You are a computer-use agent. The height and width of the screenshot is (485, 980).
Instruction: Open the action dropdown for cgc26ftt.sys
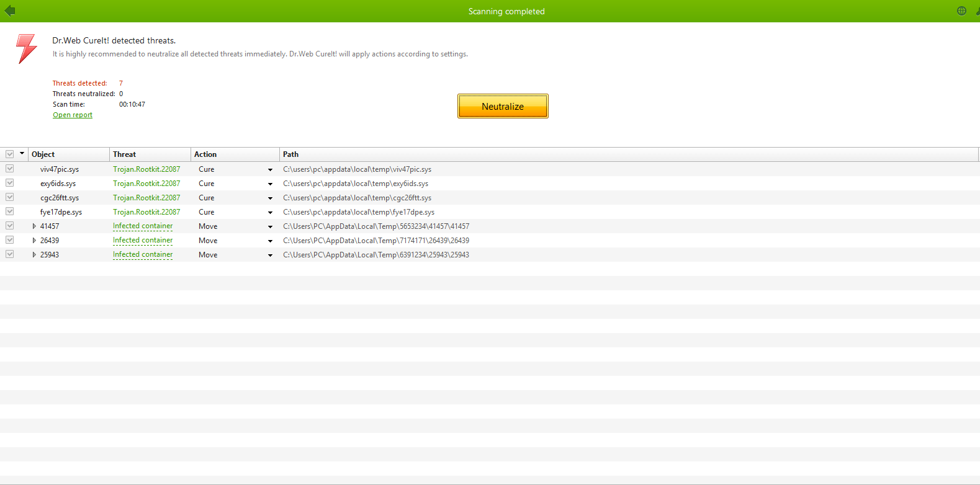[270, 198]
